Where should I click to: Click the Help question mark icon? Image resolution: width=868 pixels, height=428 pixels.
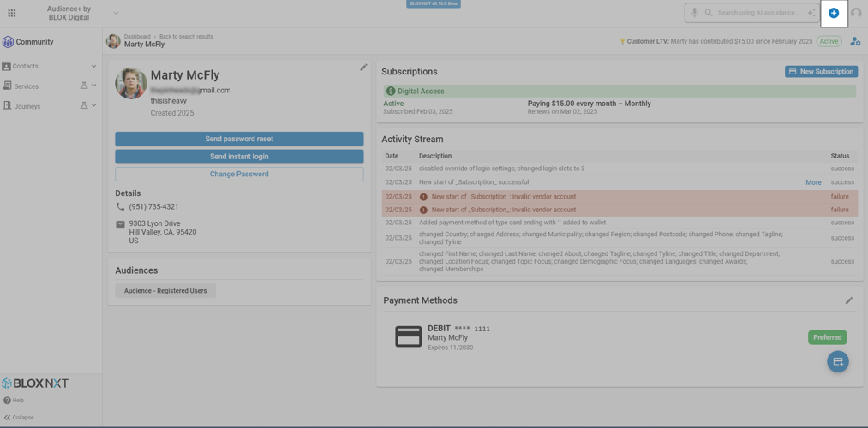point(7,401)
